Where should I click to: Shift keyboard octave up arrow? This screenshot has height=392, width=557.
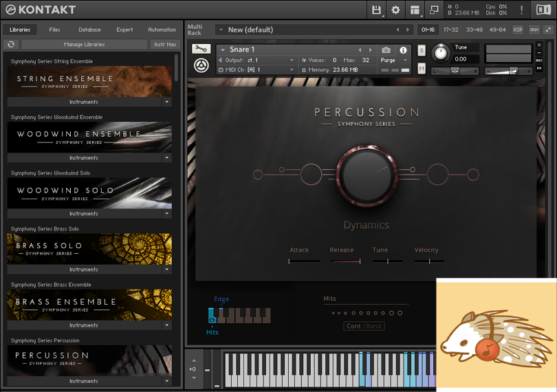point(194,361)
